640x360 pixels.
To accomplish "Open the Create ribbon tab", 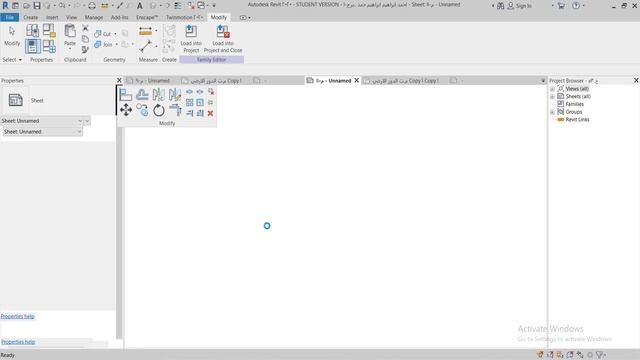I will pyautogui.click(x=31, y=18).
